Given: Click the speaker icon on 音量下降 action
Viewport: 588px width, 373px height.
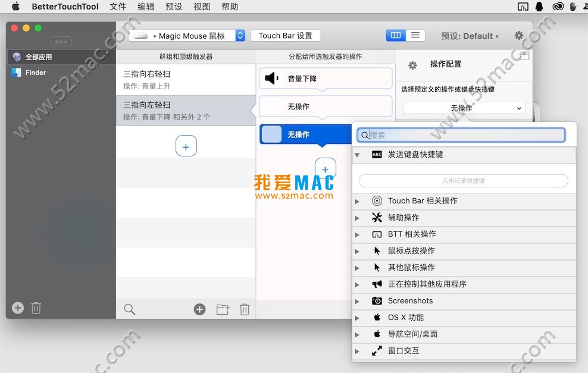Looking at the screenshot, I should pos(271,79).
